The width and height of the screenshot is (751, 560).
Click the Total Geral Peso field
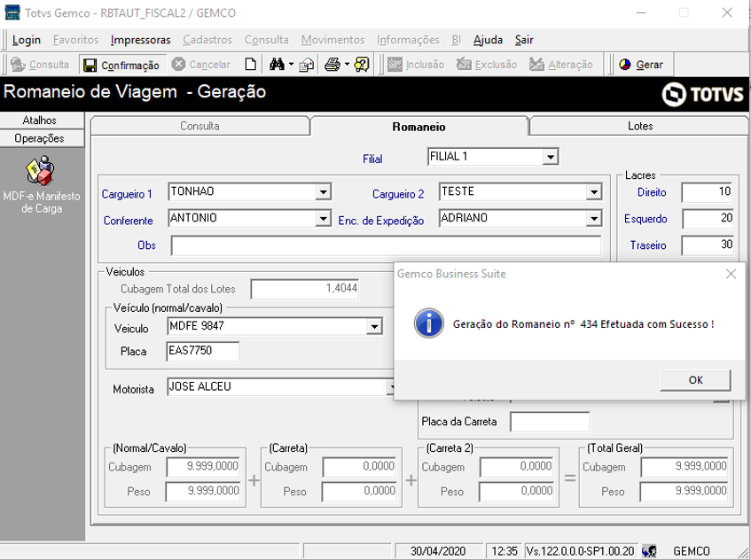coord(684,492)
